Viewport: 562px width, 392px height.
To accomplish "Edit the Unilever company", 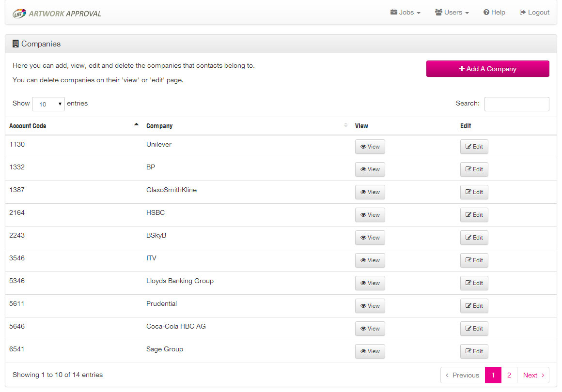I will pyautogui.click(x=474, y=147).
